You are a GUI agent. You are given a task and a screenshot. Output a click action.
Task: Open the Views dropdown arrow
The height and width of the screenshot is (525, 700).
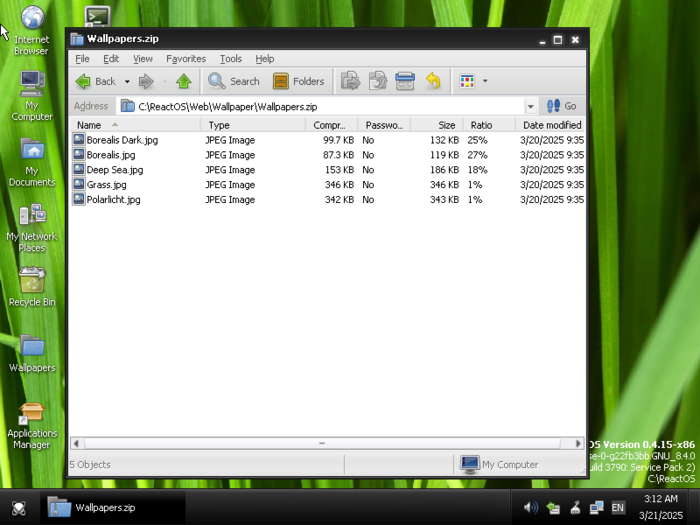485,81
